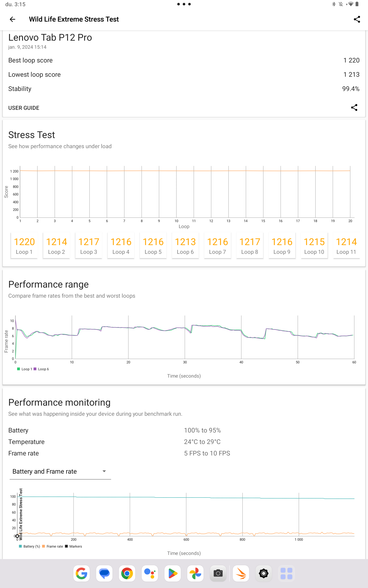Tap the muted notifications bell icon
Viewport: 368px width, 588px height.
tap(341, 4)
